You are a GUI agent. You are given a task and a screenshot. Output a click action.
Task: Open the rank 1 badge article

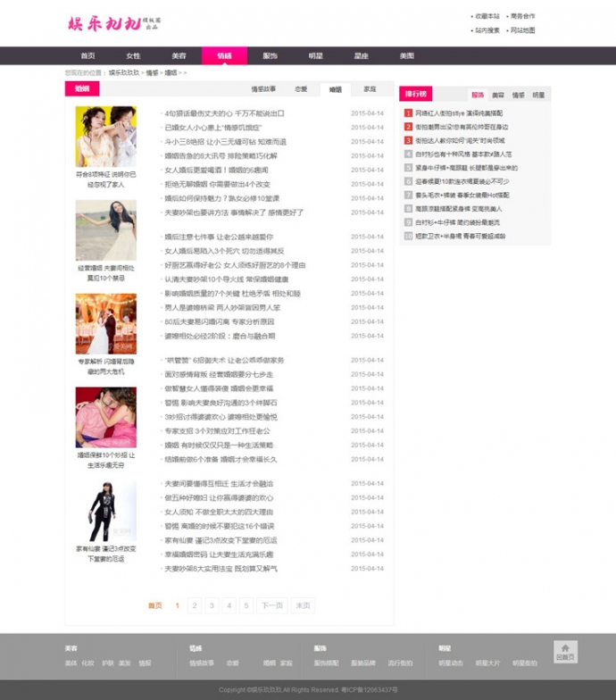tap(408, 113)
